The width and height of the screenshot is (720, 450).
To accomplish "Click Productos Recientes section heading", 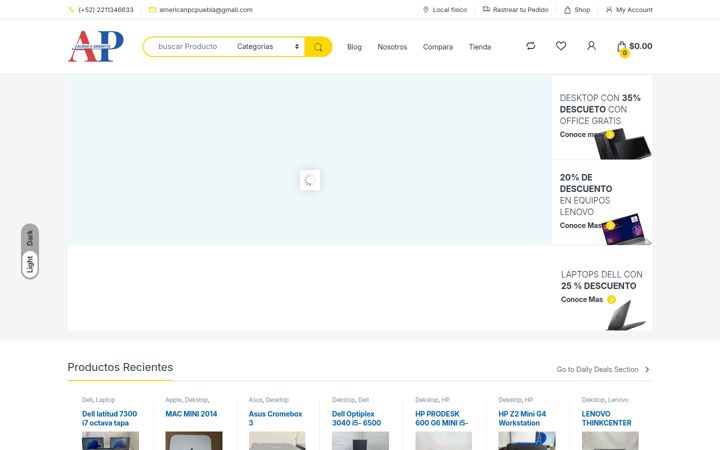I will [120, 367].
